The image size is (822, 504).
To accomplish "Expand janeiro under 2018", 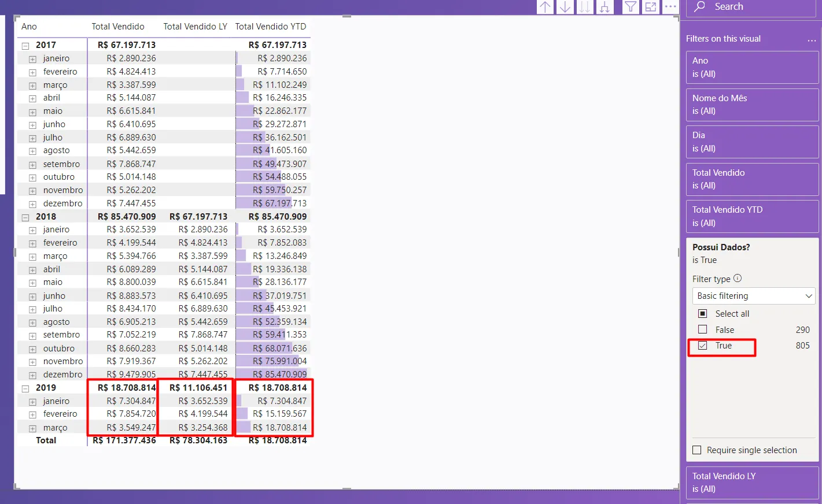I will tap(33, 230).
